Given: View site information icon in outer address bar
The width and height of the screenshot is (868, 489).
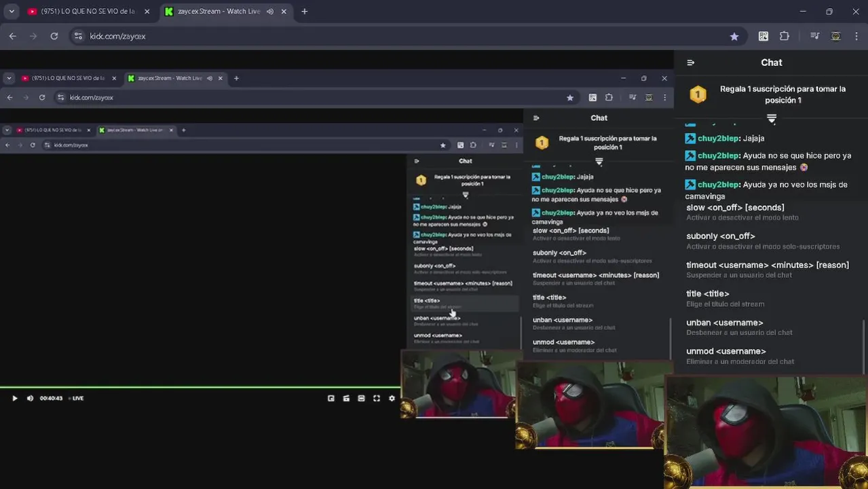Looking at the screenshot, I should pyautogui.click(x=78, y=36).
